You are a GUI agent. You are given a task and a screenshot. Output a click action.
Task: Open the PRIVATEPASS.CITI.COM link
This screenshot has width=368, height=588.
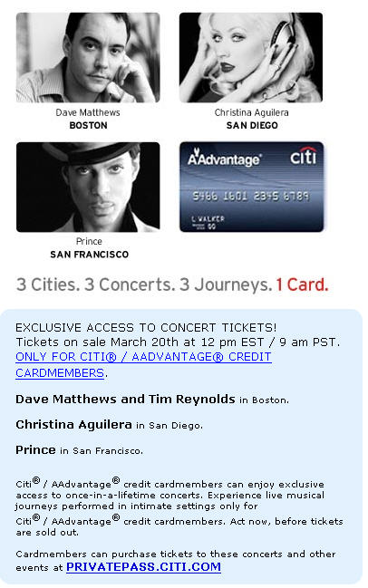(143, 566)
